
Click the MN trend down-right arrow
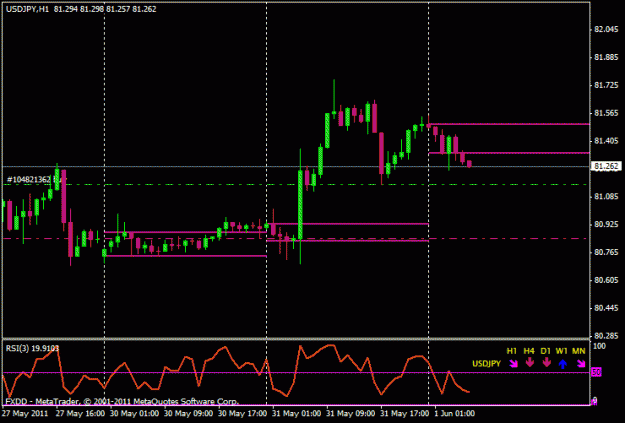coord(581,364)
